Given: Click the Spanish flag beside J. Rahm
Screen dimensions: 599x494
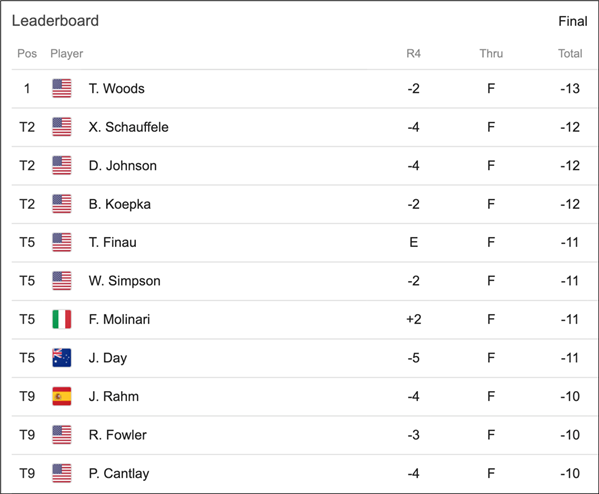Looking at the screenshot, I should (62, 396).
